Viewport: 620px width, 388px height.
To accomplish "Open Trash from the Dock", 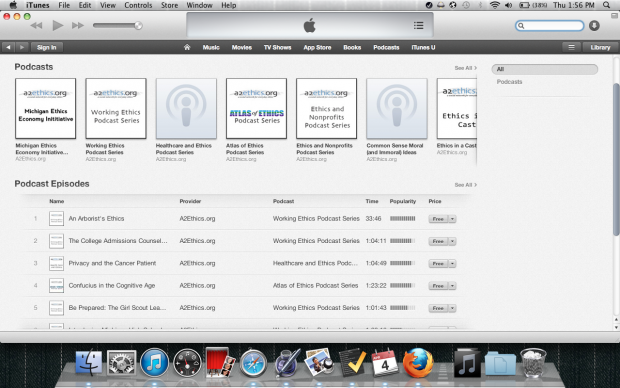I will click(x=533, y=363).
